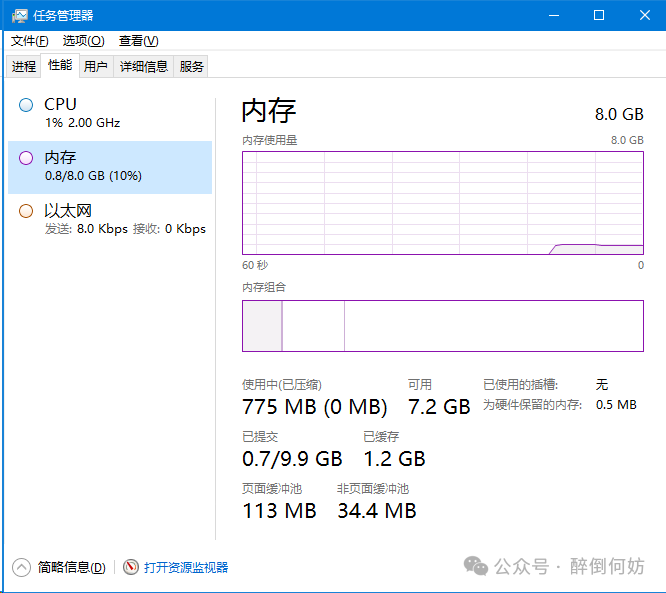Switch to the 详细信息 tab

(144, 66)
